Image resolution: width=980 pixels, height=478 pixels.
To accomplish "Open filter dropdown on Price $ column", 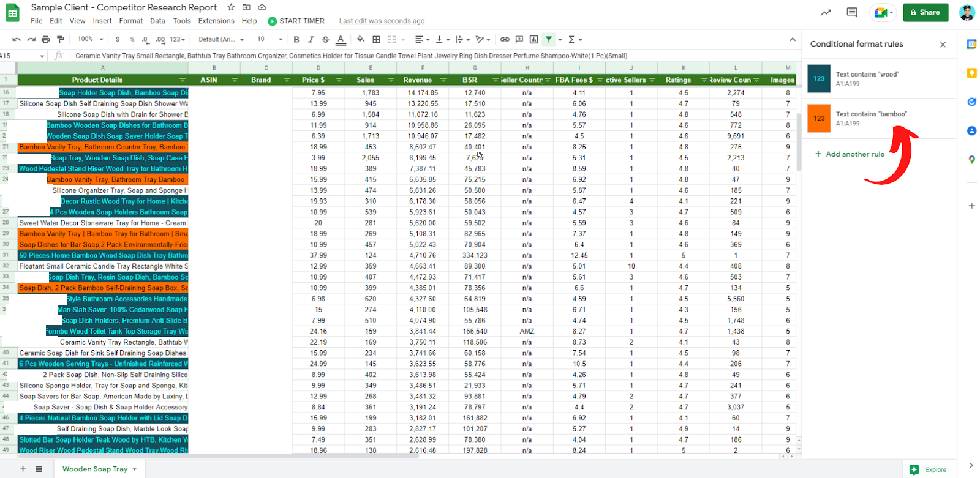I will [339, 80].
